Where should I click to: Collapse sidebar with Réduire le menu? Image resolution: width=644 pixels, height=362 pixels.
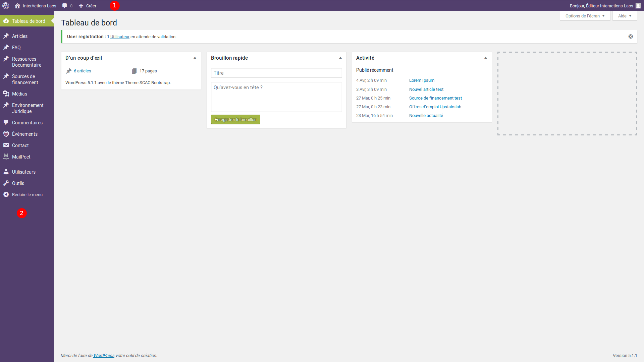(27, 195)
